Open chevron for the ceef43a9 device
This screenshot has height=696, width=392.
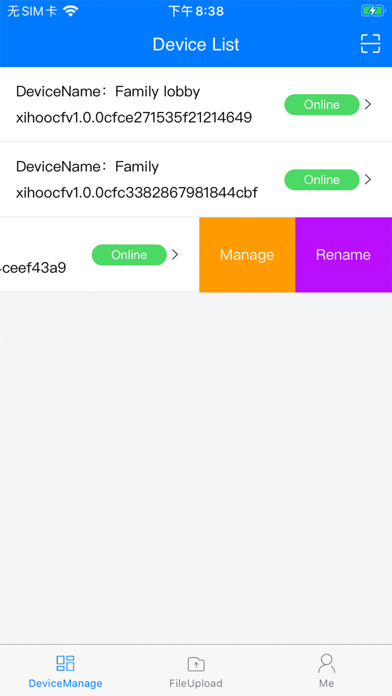click(x=175, y=254)
